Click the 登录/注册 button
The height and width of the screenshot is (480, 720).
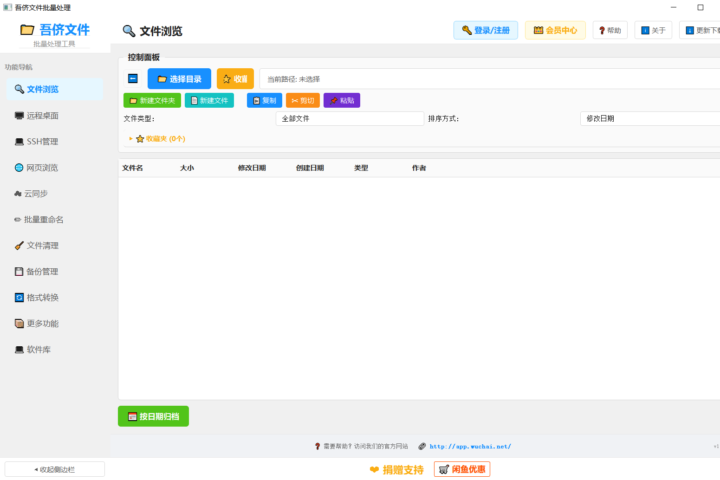tap(486, 30)
